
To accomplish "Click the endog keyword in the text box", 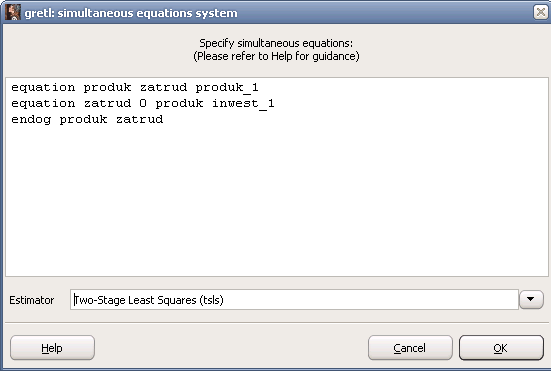I will [x=31, y=119].
